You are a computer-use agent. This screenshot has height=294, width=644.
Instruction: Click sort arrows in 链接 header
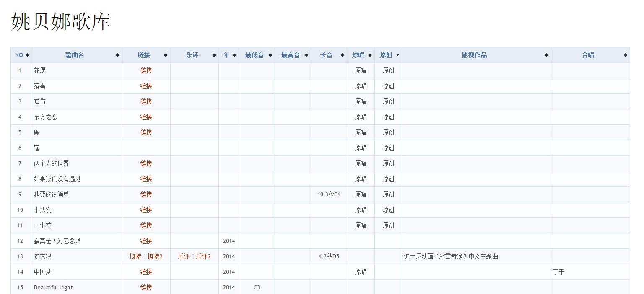coord(166,55)
